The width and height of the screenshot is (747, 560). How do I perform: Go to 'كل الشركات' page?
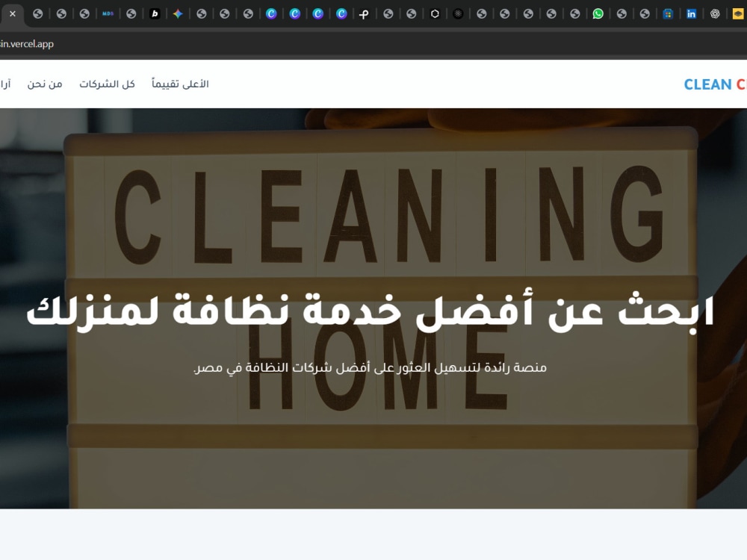[107, 84]
